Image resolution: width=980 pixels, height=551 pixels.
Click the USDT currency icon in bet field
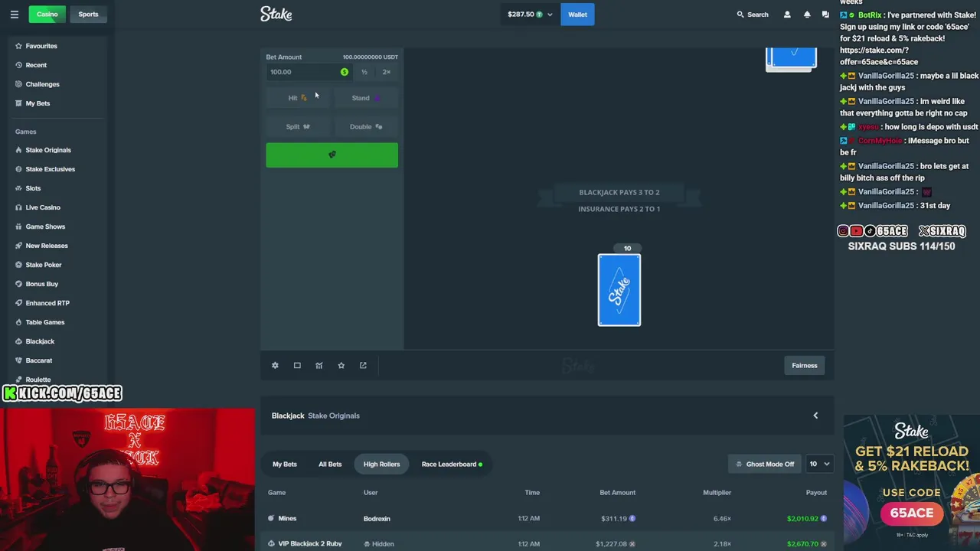tap(345, 72)
